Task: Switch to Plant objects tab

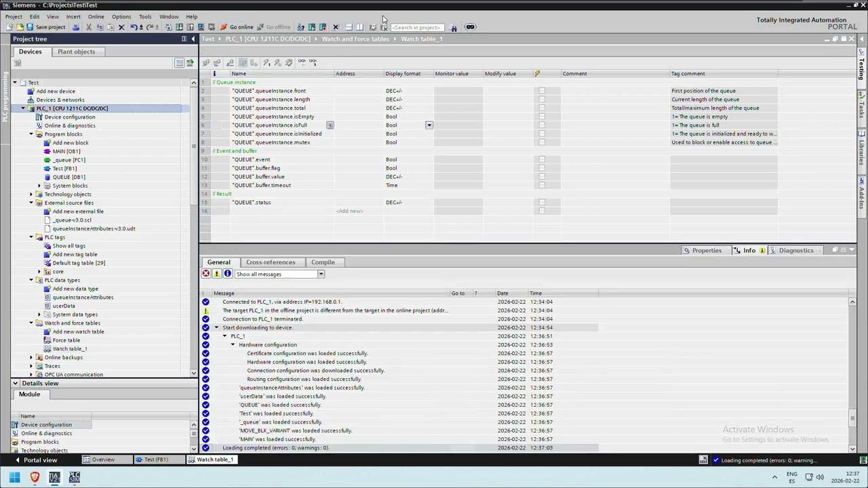Action: click(x=76, y=52)
